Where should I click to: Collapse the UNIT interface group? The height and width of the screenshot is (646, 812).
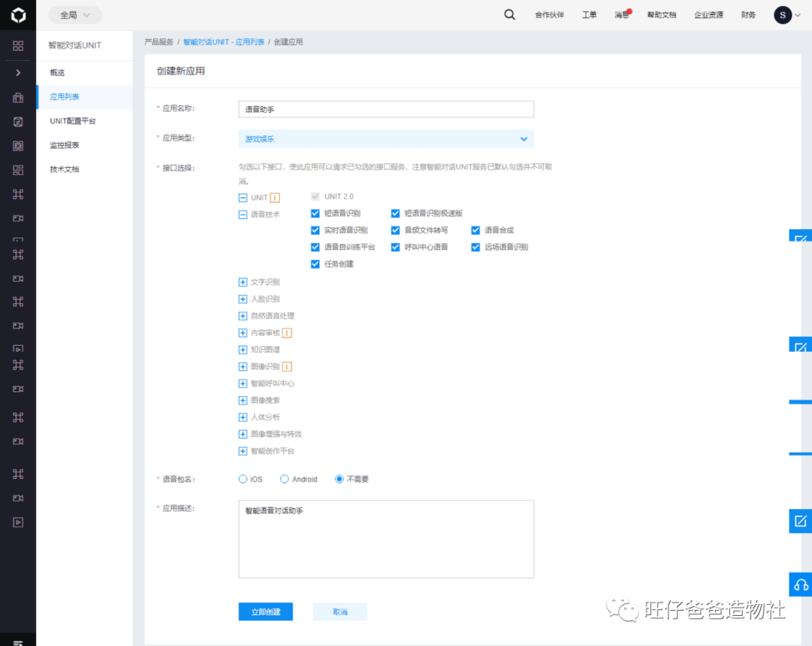pyautogui.click(x=242, y=198)
